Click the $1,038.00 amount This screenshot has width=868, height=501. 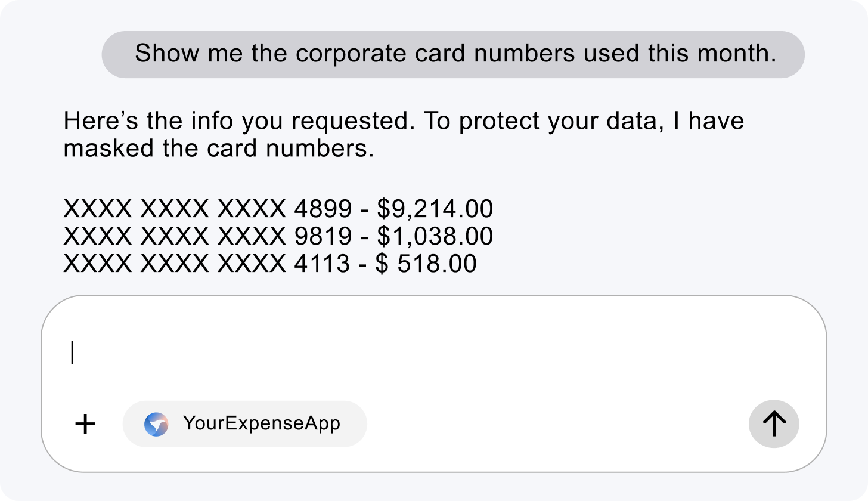(x=435, y=237)
